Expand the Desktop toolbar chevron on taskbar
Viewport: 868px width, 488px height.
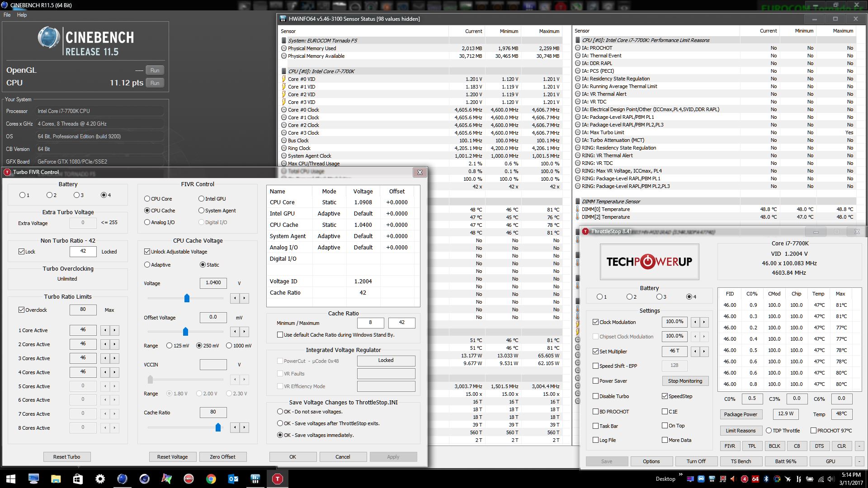(681, 474)
